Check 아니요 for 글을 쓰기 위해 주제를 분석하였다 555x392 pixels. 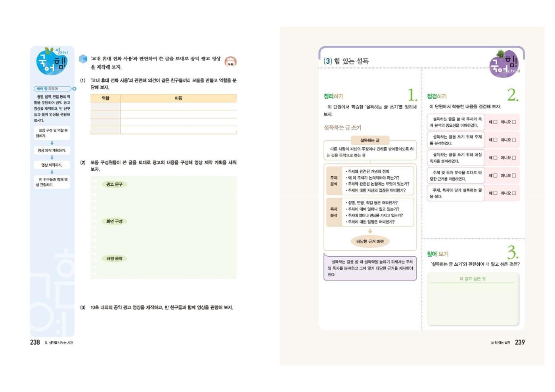[x=514, y=140]
